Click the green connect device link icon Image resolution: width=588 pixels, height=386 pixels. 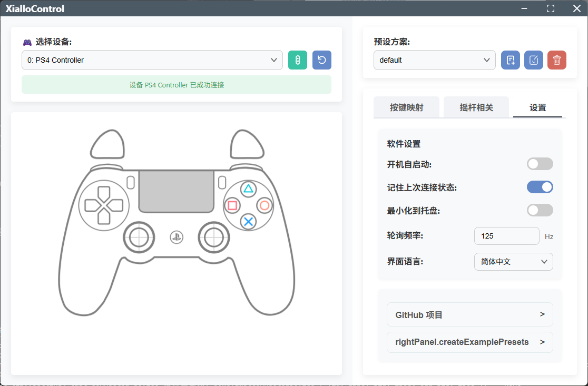[x=297, y=60]
